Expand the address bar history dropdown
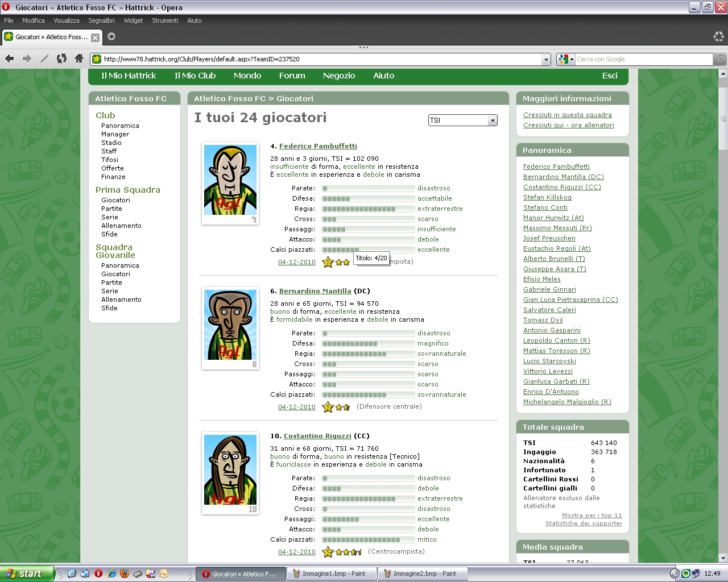Screen dimensions: 728x582 (546, 59)
